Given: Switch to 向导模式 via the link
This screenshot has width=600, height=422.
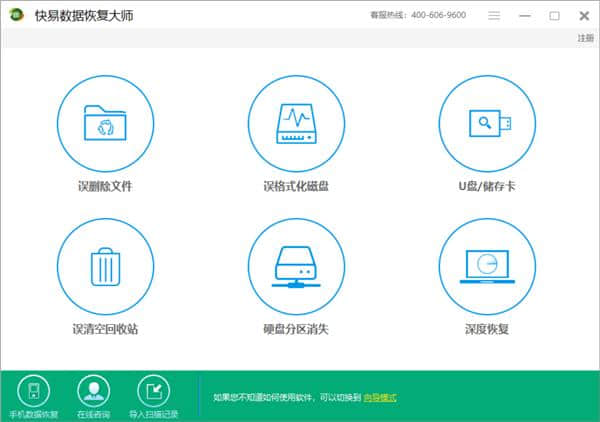Looking at the screenshot, I should click(380, 398).
